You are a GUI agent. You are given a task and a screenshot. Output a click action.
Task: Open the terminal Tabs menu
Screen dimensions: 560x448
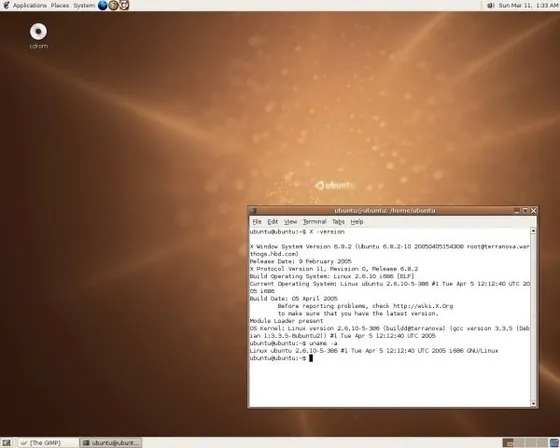pos(338,221)
